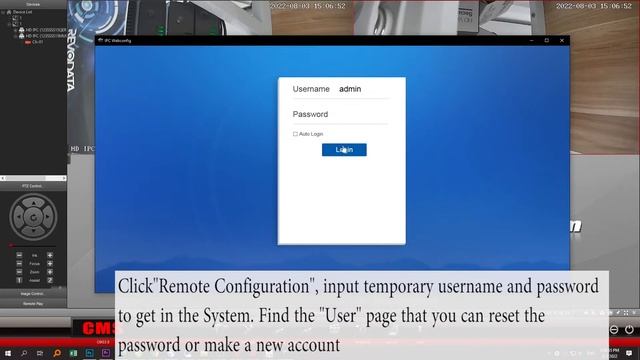Image resolution: width=640 pixels, height=360 pixels.
Task: Decrease Focus with minus button
Action: pos(19,264)
